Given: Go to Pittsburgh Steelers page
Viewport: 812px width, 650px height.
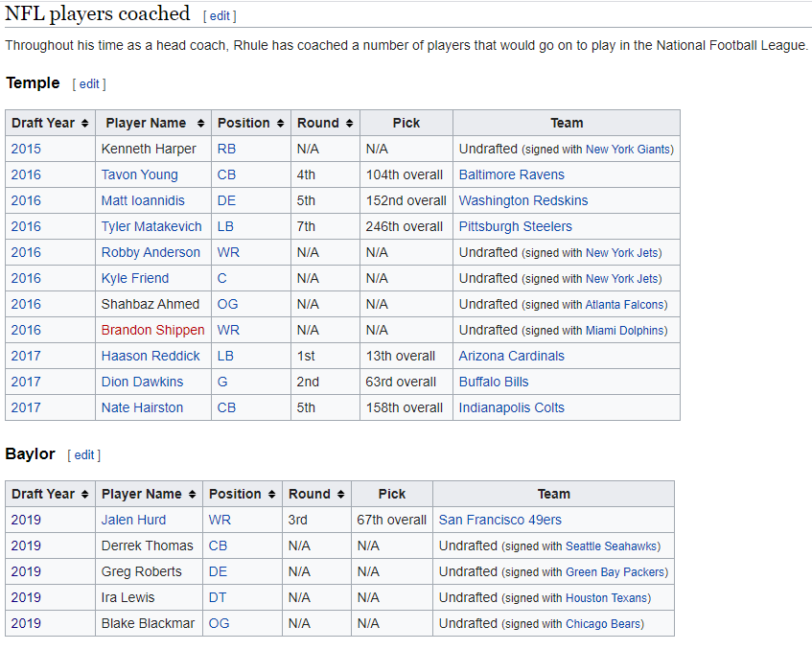Looking at the screenshot, I should pyautogui.click(x=516, y=227).
